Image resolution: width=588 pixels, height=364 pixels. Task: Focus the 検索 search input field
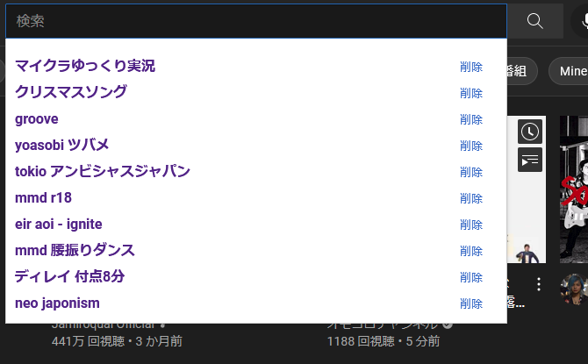(x=256, y=21)
